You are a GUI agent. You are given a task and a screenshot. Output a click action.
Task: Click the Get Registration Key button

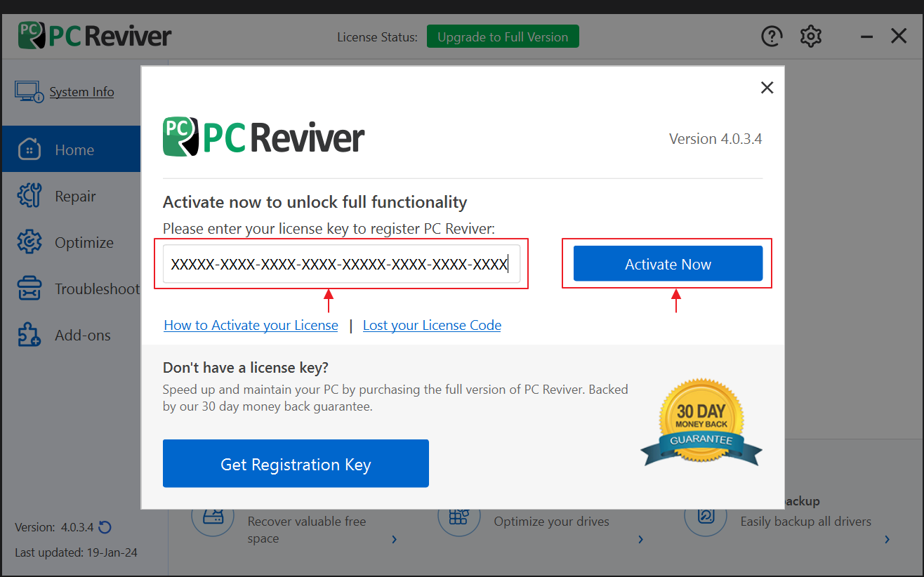296,463
